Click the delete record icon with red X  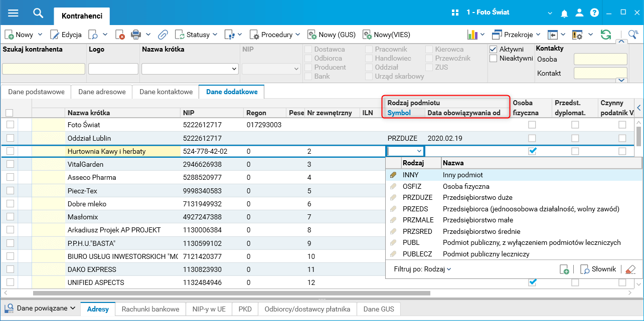(x=120, y=35)
